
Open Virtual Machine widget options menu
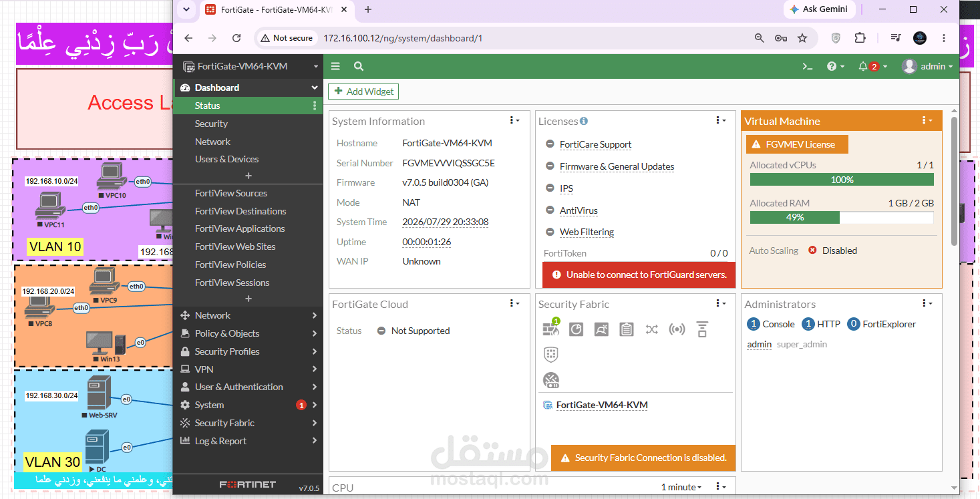(927, 120)
